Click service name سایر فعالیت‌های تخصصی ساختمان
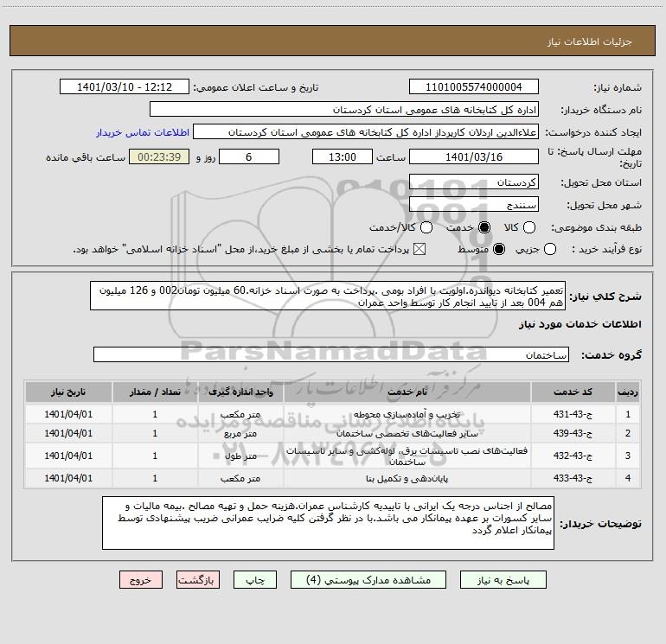This screenshot has width=666, height=644. pos(407,433)
